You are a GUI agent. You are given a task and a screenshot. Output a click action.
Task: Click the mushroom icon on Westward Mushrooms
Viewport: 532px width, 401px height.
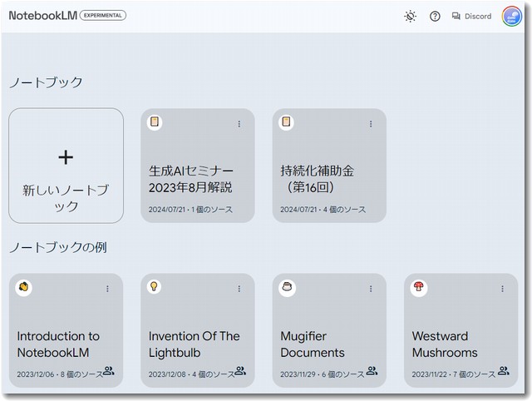coord(419,287)
